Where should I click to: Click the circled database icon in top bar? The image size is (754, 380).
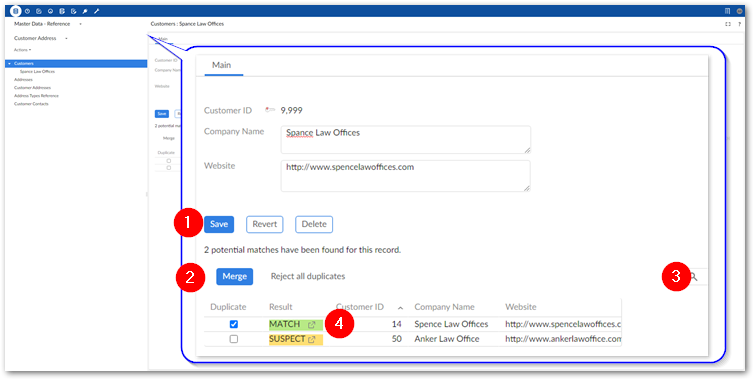pyautogui.click(x=16, y=11)
